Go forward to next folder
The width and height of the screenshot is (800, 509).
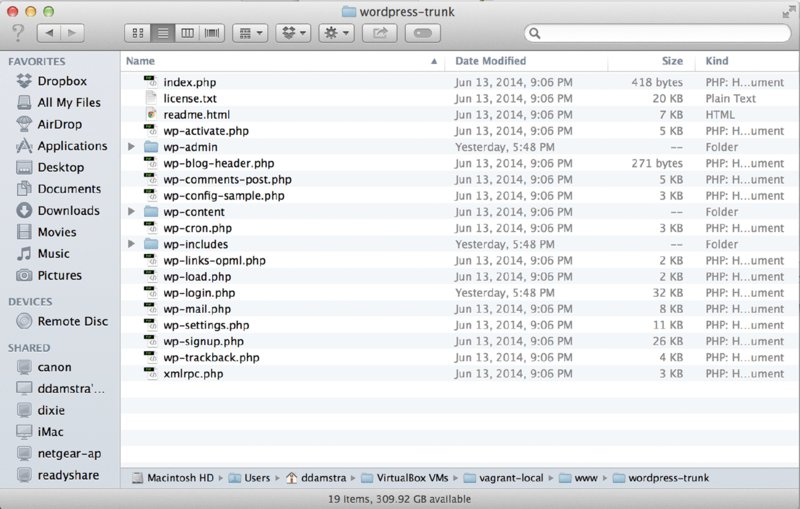click(x=72, y=33)
